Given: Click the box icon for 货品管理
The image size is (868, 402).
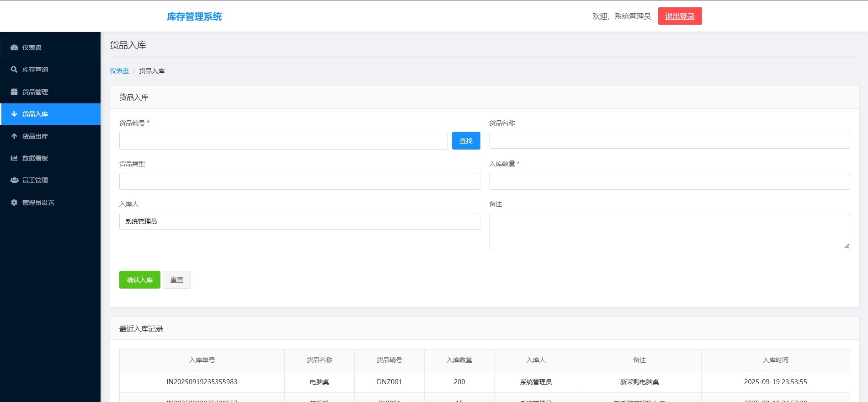Looking at the screenshot, I should pos(14,92).
